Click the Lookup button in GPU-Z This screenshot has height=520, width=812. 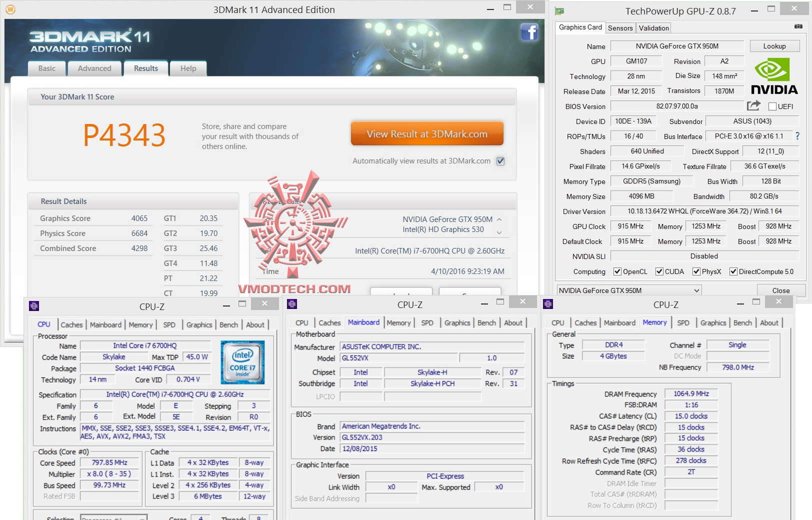click(x=774, y=46)
